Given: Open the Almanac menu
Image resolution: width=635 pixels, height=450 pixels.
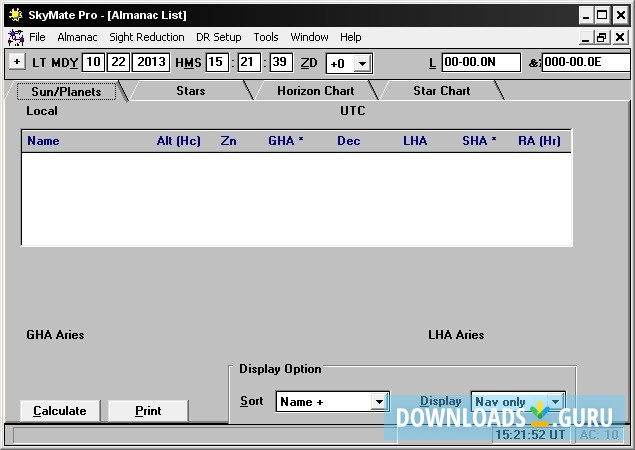Looking at the screenshot, I should tap(77, 37).
